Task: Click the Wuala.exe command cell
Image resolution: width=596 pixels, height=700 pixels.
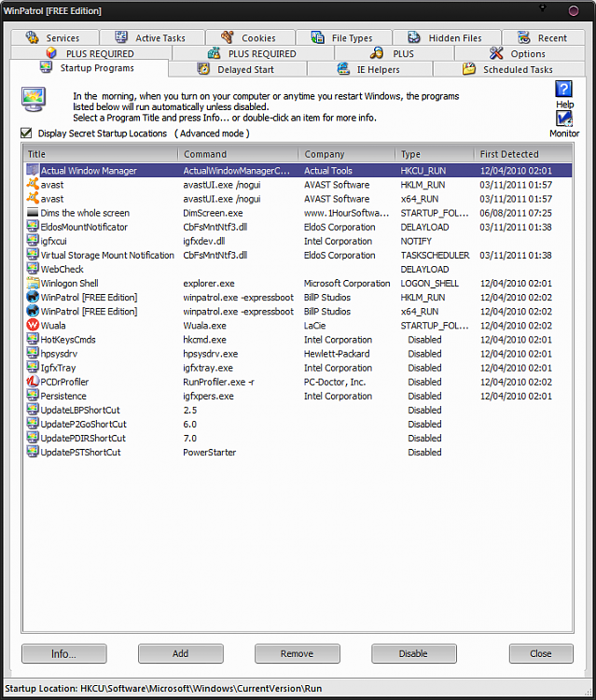Action: click(x=204, y=326)
